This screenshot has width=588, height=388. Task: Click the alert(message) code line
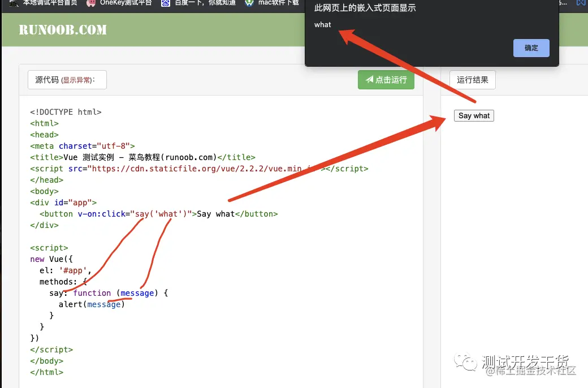pyautogui.click(x=92, y=304)
